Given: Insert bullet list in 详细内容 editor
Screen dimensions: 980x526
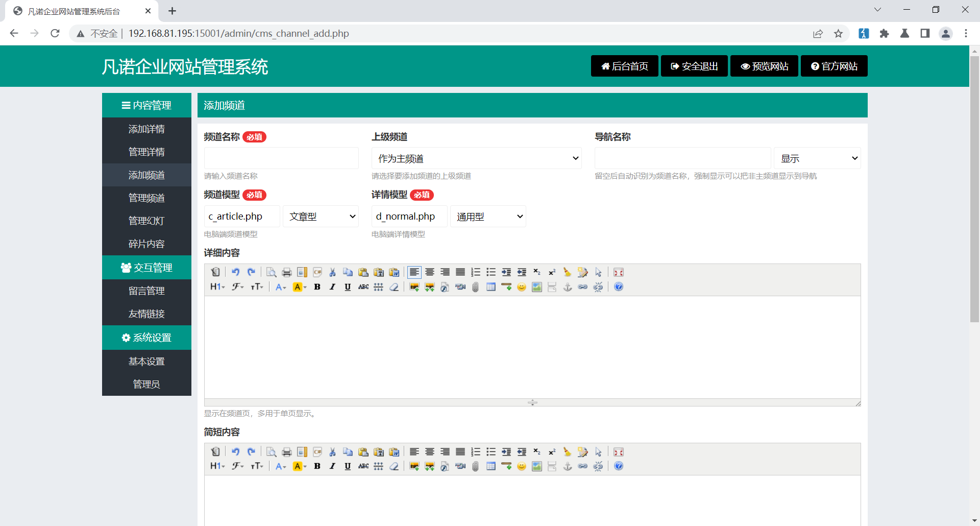Looking at the screenshot, I should click(x=491, y=272).
